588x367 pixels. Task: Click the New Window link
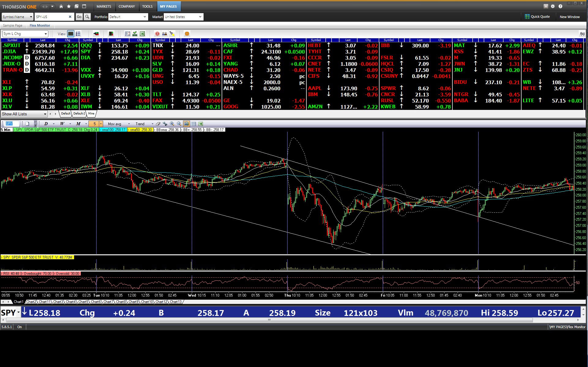[570, 17]
